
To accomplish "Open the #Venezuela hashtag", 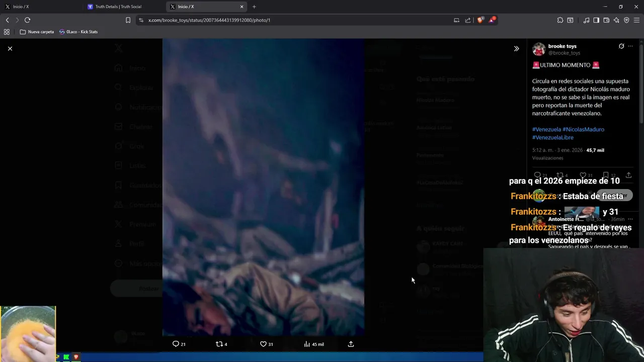I will (546, 129).
